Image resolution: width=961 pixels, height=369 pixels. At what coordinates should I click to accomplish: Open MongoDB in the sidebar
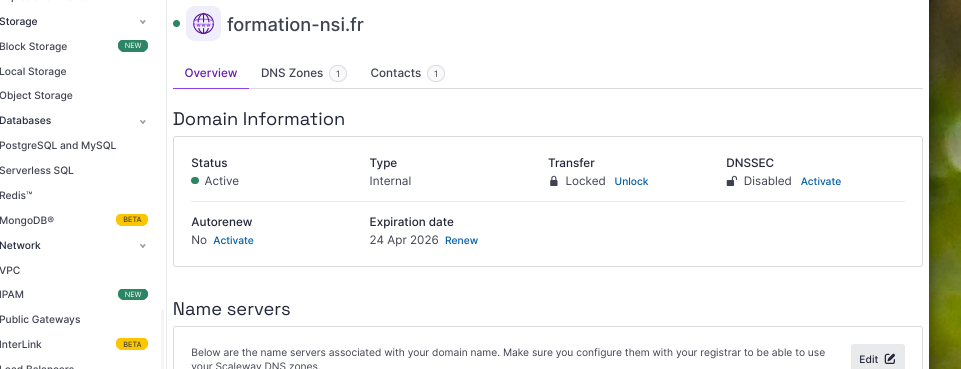click(27, 221)
